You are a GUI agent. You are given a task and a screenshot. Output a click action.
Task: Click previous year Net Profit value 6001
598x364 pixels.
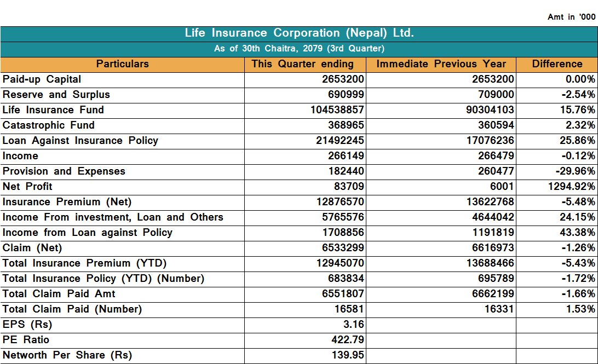[502, 187]
